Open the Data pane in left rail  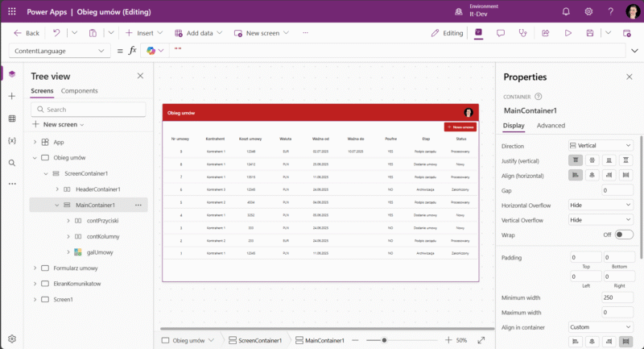(12, 118)
